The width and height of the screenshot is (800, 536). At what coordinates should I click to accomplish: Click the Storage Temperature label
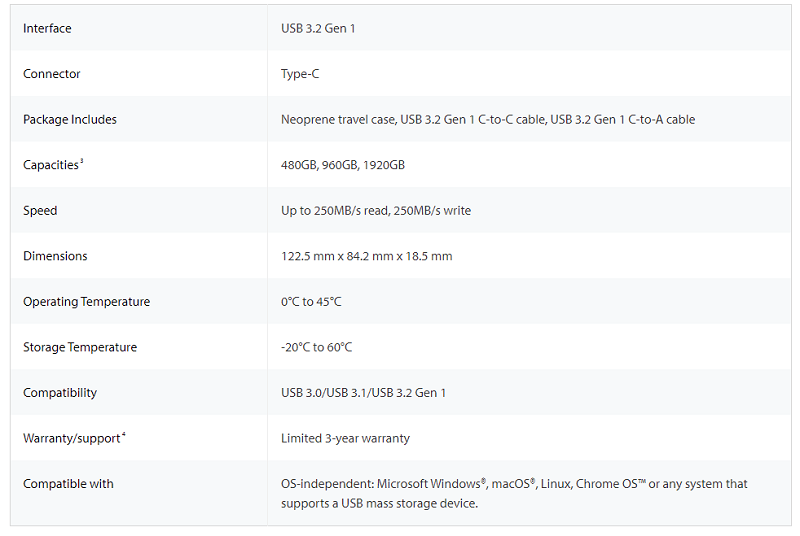pyautogui.click(x=80, y=347)
